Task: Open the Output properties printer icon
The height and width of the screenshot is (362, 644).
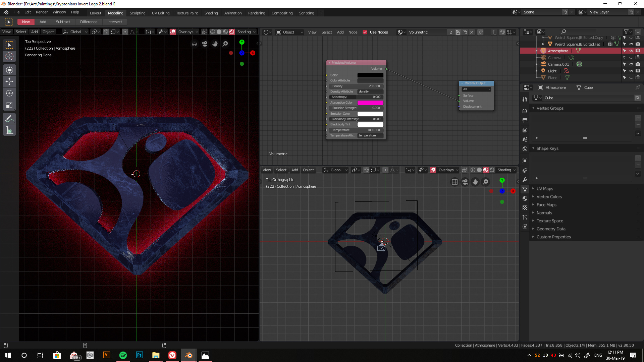Action: [x=525, y=120]
